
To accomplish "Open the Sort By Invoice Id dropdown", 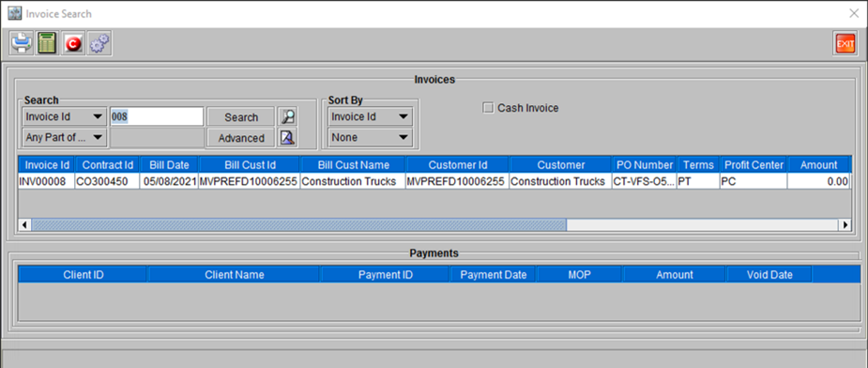I will pyautogui.click(x=370, y=117).
